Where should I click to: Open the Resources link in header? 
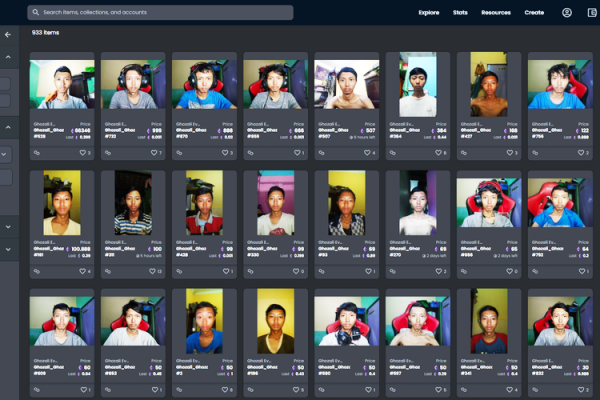coord(496,13)
